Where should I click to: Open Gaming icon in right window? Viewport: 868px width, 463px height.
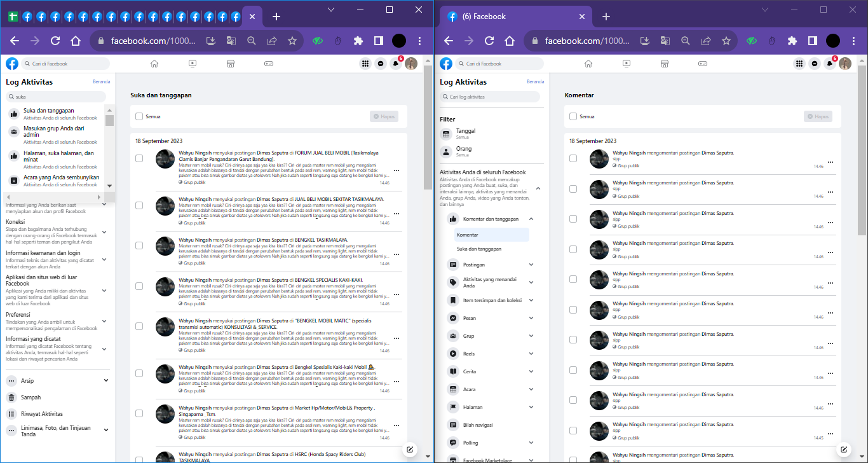point(703,64)
